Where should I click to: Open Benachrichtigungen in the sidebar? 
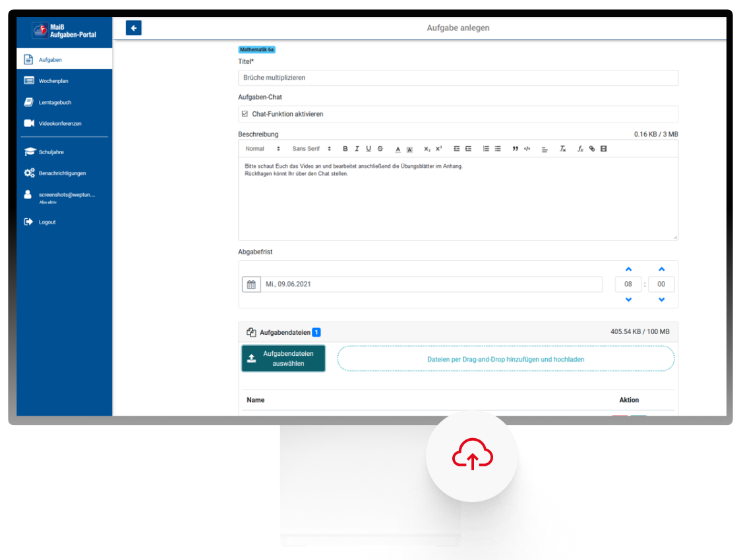point(64,173)
